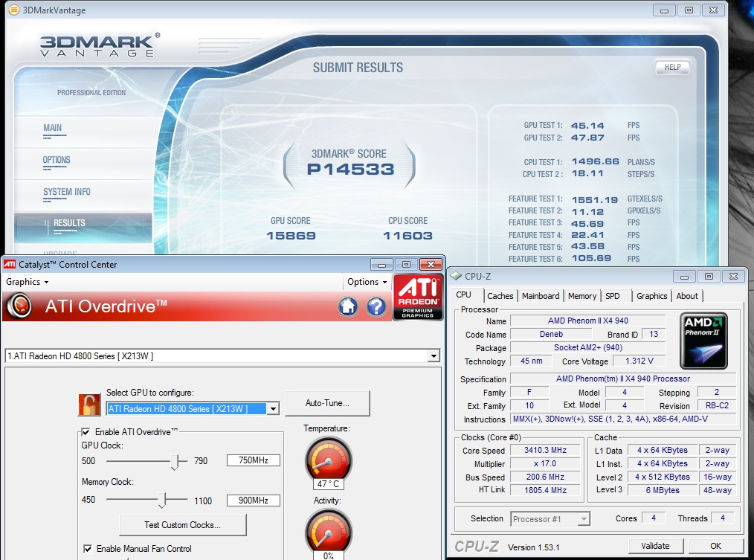Switch to the Caches tab in CPU-Z
The height and width of the screenshot is (560, 754).
500,296
